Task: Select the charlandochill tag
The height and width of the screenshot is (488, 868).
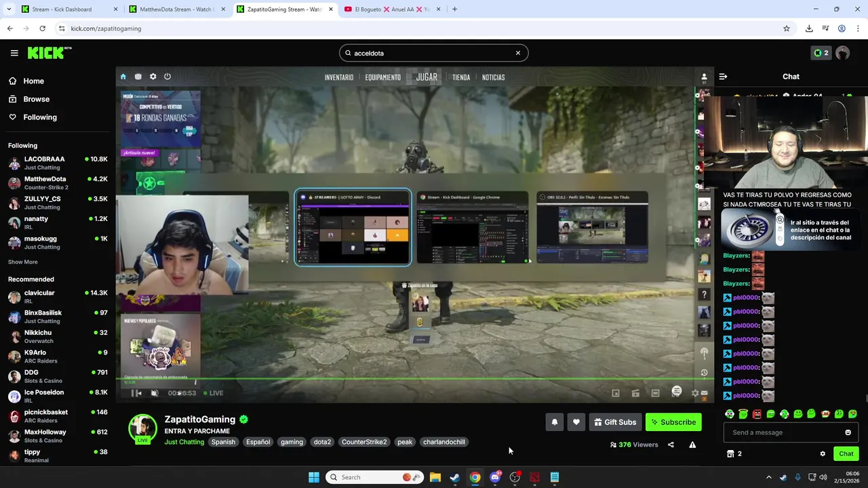Action: pyautogui.click(x=444, y=442)
